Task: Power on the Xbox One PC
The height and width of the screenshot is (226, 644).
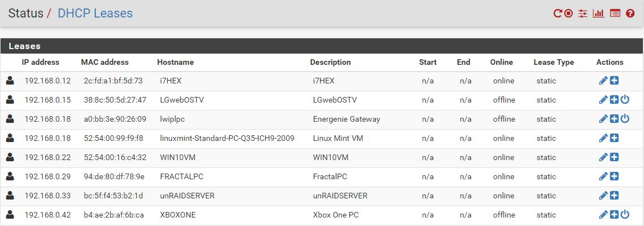Action: tap(624, 215)
